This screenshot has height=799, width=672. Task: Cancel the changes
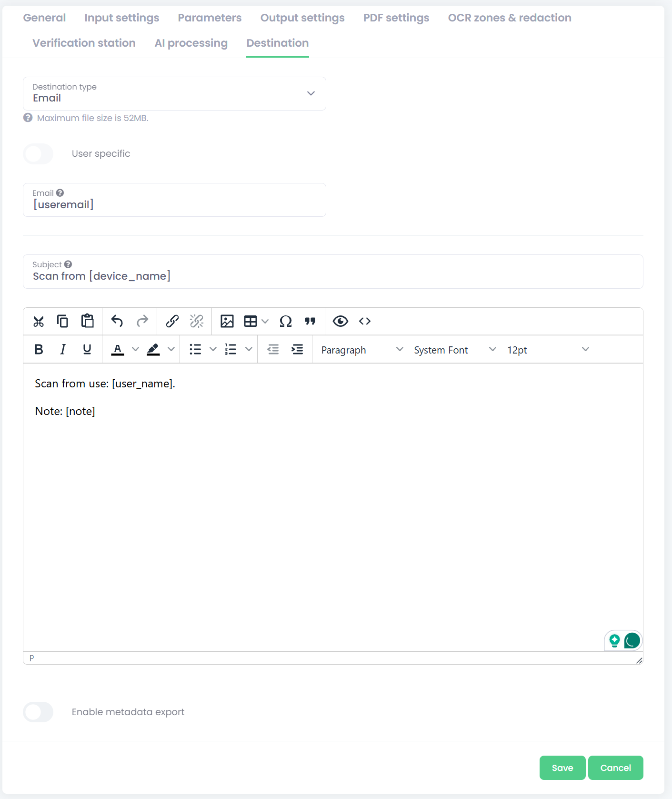(615, 768)
